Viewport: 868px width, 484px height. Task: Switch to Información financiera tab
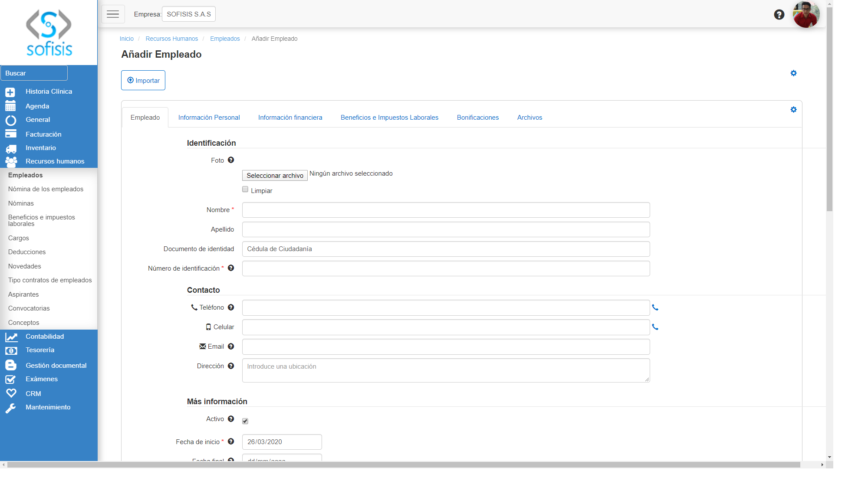click(290, 118)
